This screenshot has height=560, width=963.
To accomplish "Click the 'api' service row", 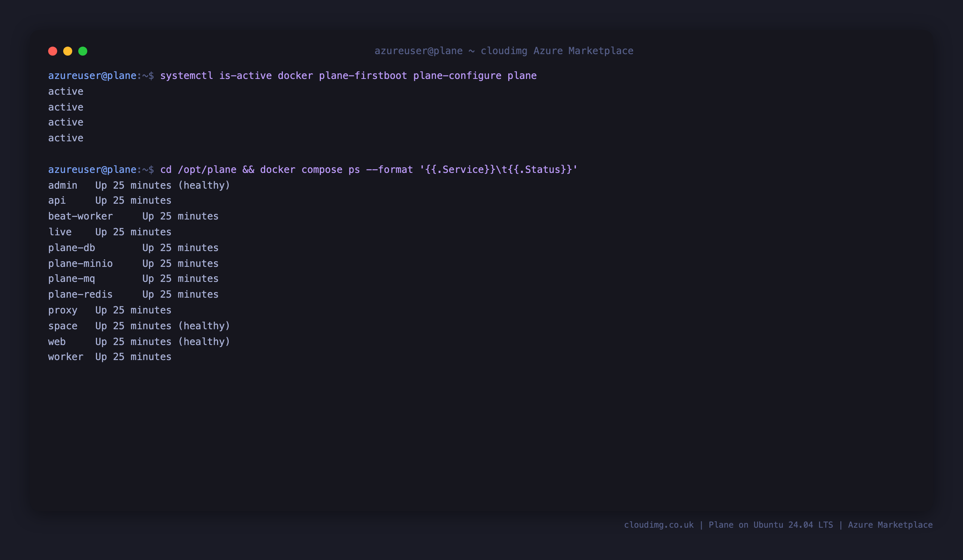I will click(x=110, y=200).
